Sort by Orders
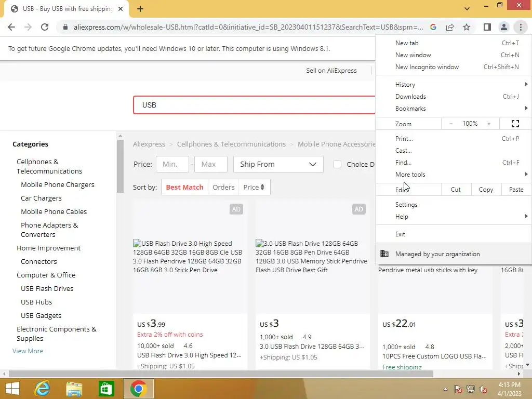This screenshot has height=399, width=532. [223, 187]
